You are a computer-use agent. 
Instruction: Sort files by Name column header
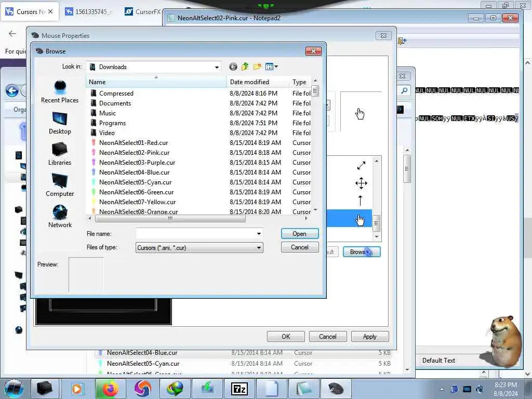[x=156, y=82]
